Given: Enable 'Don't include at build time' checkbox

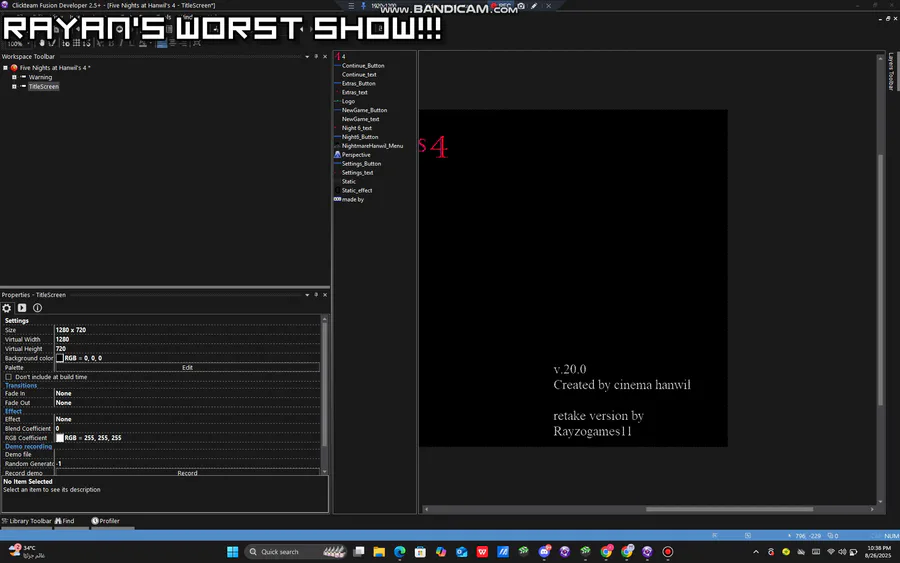Looking at the screenshot, I should click(9, 377).
